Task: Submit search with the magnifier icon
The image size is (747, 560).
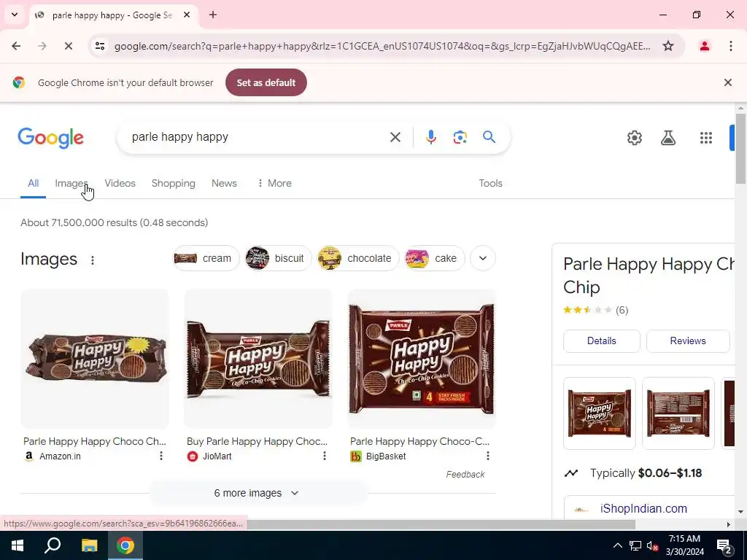Action: [489, 137]
